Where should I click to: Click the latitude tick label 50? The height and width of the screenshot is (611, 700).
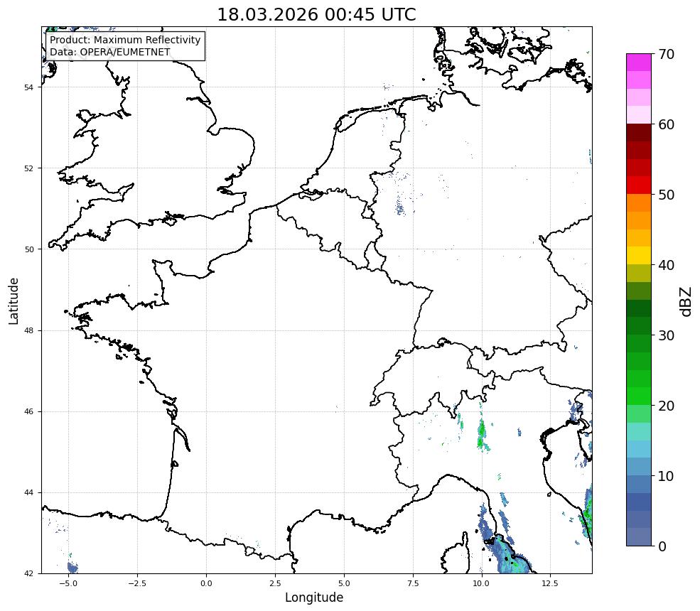coord(28,249)
